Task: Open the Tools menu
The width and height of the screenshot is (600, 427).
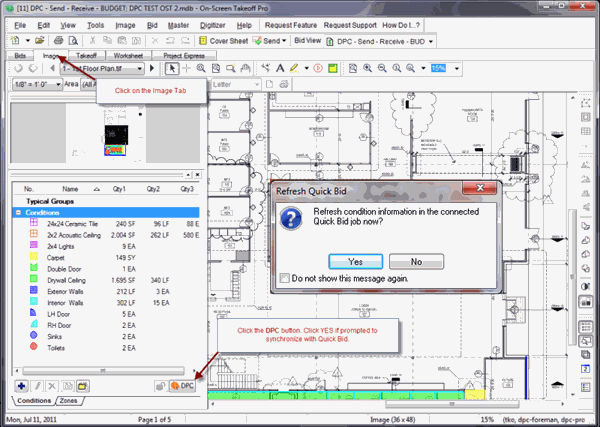Action: 95,25
